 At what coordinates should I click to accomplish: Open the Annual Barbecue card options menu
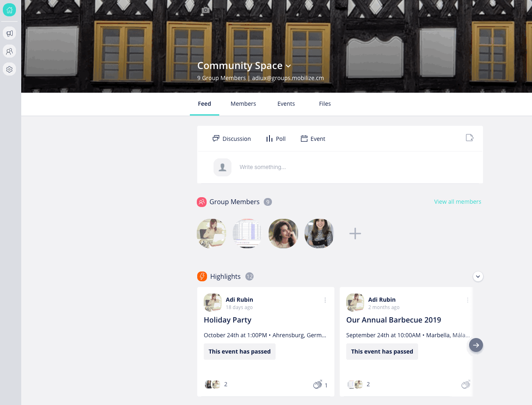click(x=467, y=300)
